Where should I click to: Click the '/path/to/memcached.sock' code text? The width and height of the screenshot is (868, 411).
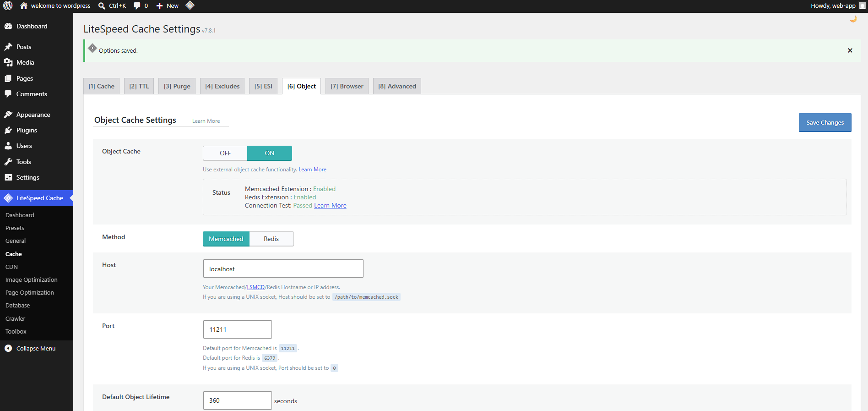pyautogui.click(x=366, y=297)
